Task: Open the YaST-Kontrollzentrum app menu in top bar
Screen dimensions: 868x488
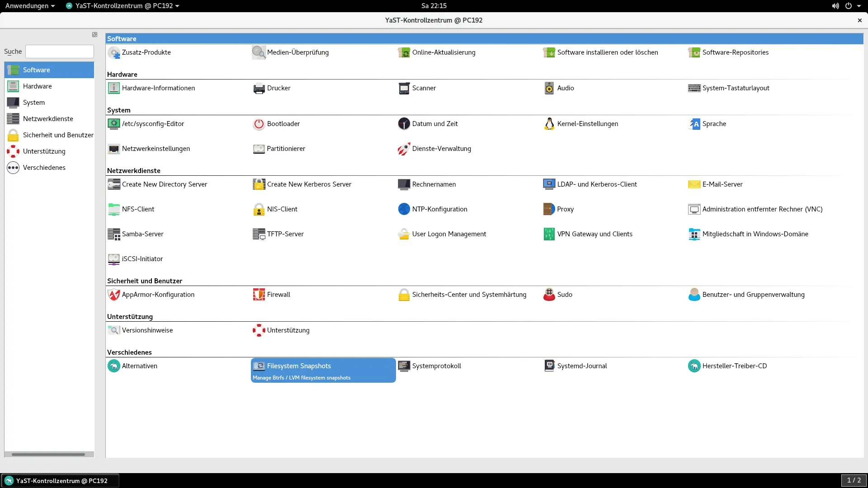Action: (123, 6)
